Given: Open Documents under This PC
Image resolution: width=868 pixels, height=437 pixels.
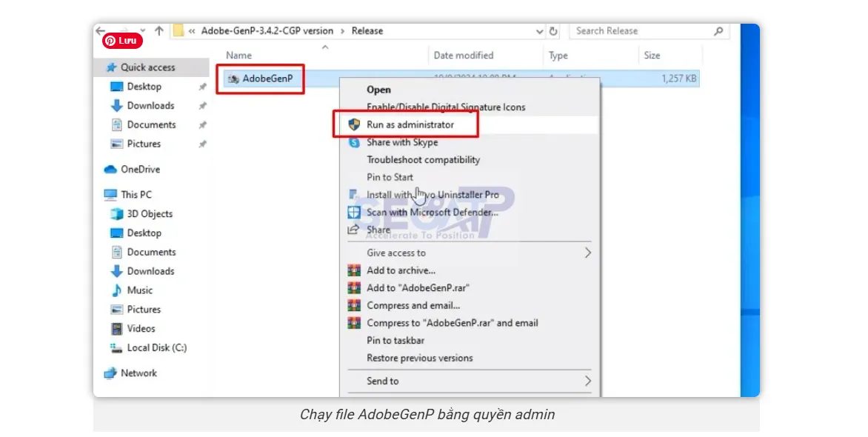Looking at the screenshot, I should [151, 252].
